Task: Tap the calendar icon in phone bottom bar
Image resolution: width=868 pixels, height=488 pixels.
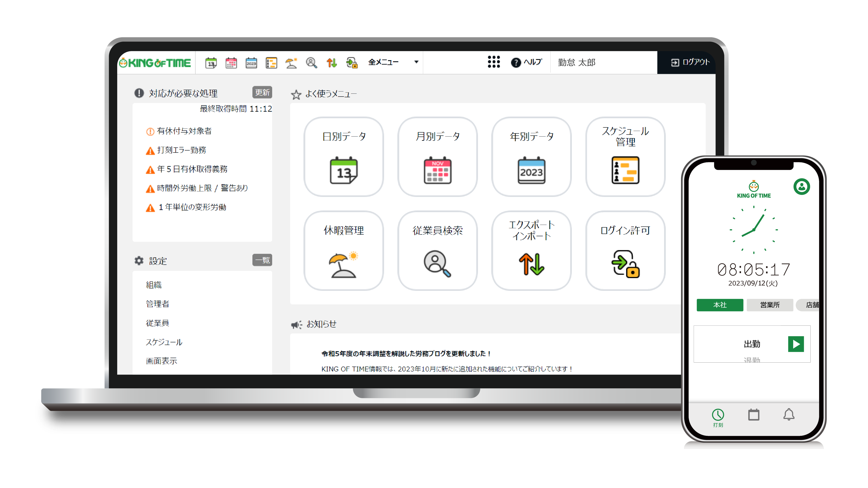Action: pyautogui.click(x=754, y=415)
